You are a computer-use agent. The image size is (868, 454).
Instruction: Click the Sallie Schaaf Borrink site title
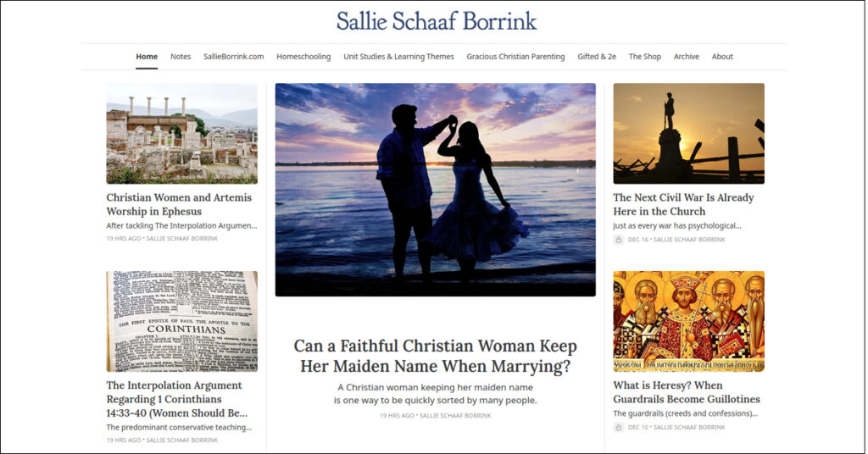[436, 21]
